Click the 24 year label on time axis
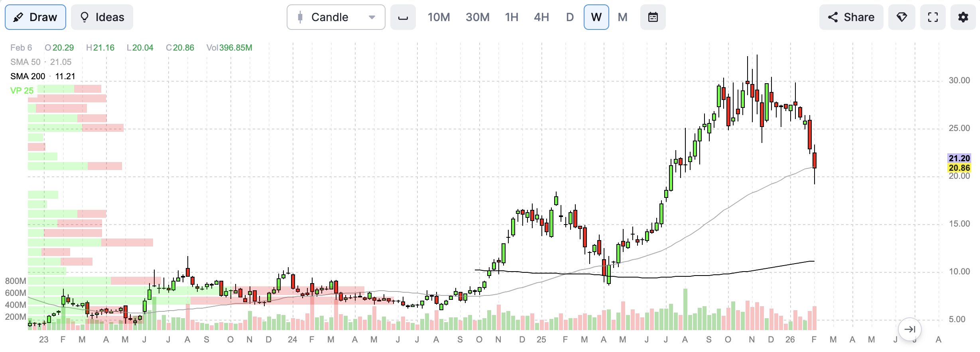The height and width of the screenshot is (352, 980). pyautogui.click(x=293, y=340)
